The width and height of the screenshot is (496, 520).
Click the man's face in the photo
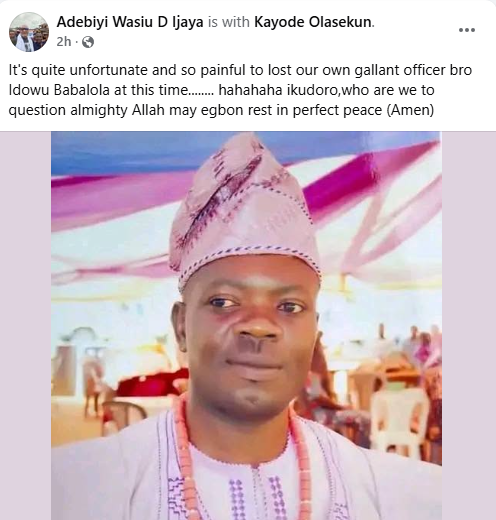click(248, 337)
